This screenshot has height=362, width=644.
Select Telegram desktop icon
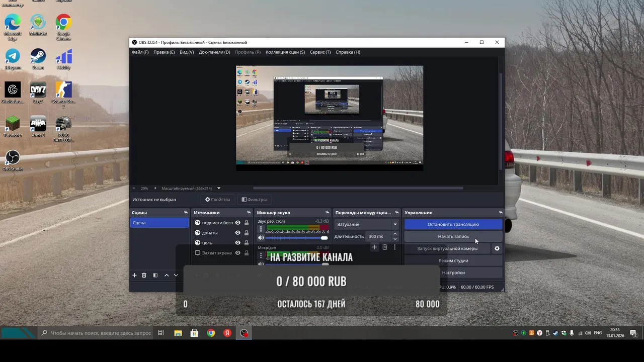point(13,59)
